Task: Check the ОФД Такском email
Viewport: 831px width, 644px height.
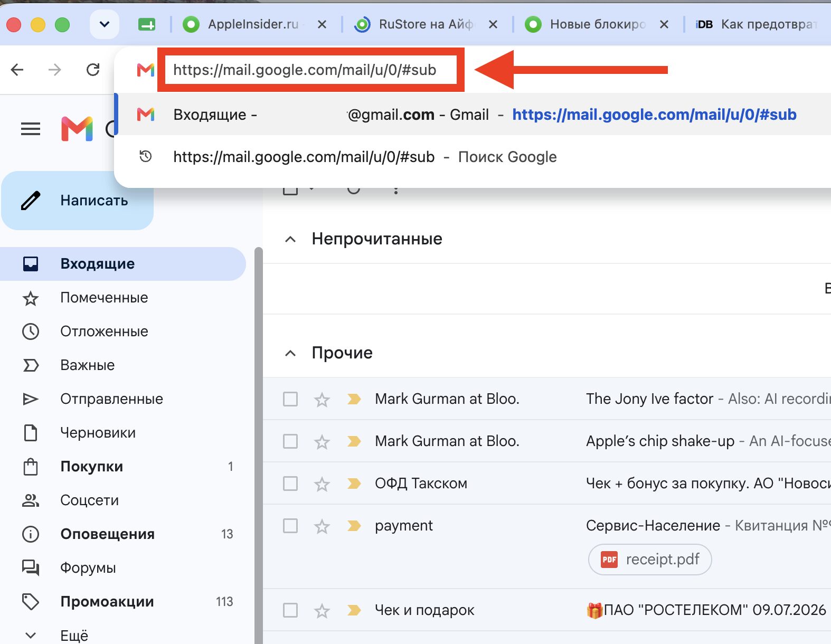Action: tap(290, 484)
